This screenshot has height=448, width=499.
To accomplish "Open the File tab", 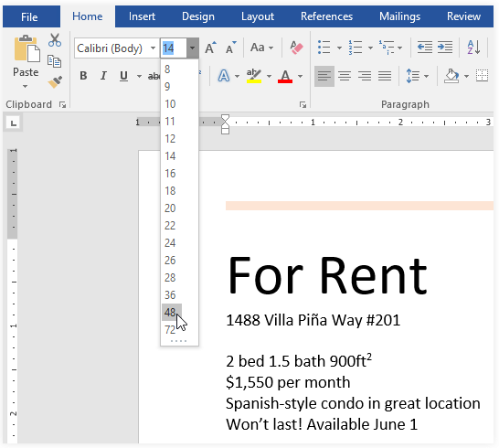I will pyautogui.click(x=29, y=16).
